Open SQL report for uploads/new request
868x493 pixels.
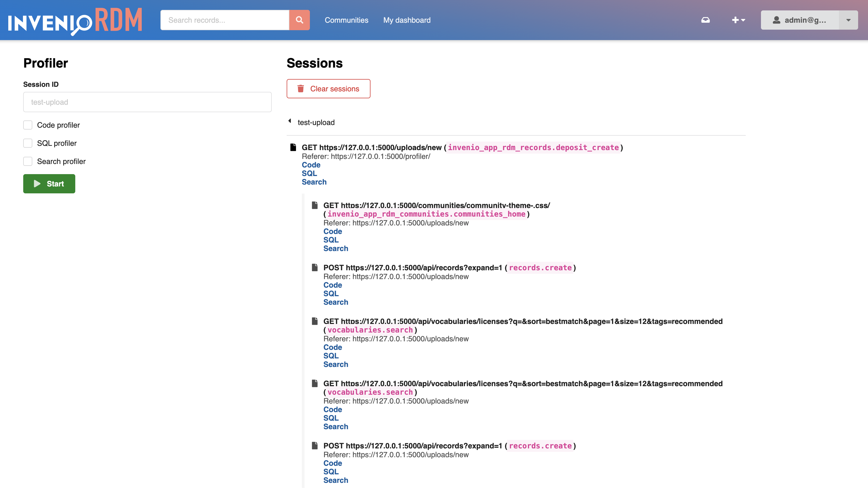tap(309, 173)
